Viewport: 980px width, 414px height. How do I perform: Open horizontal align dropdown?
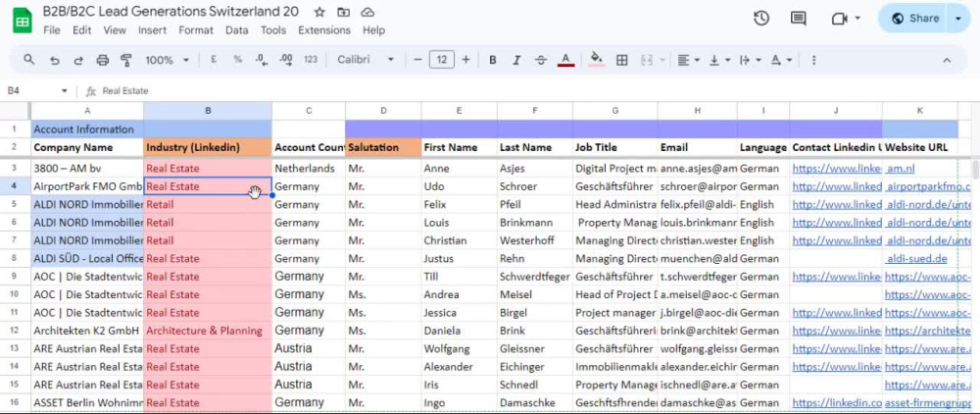point(688,60)
